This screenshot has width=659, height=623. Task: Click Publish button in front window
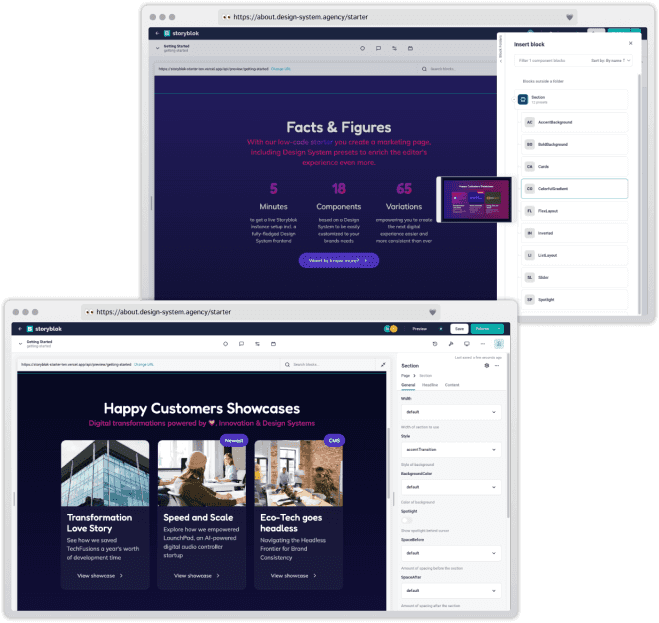tap(482, 329)
